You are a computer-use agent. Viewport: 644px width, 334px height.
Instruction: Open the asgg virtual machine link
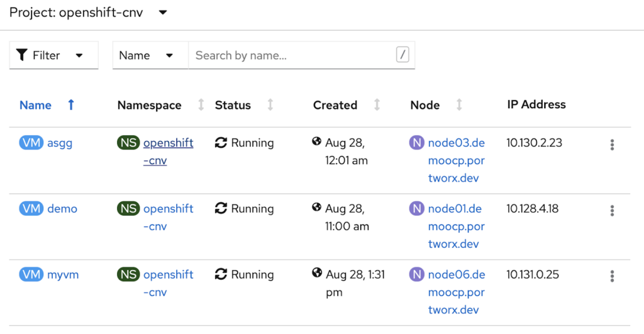60,143
